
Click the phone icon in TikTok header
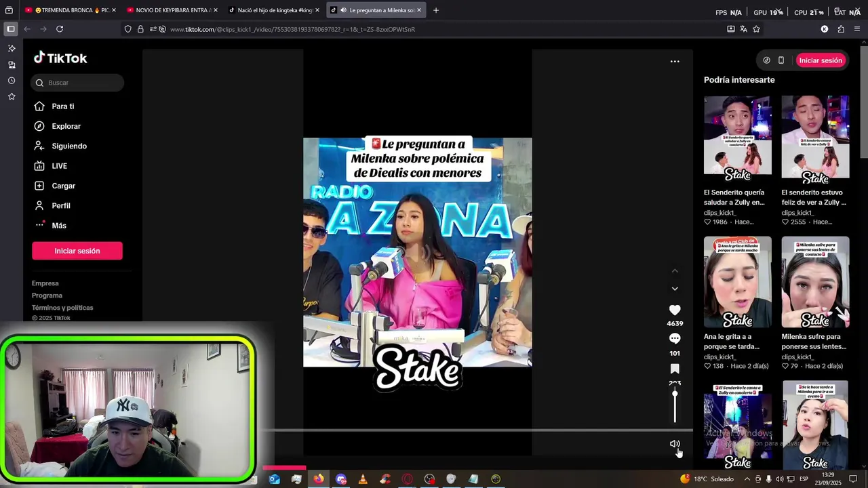[x=781, y=60]
